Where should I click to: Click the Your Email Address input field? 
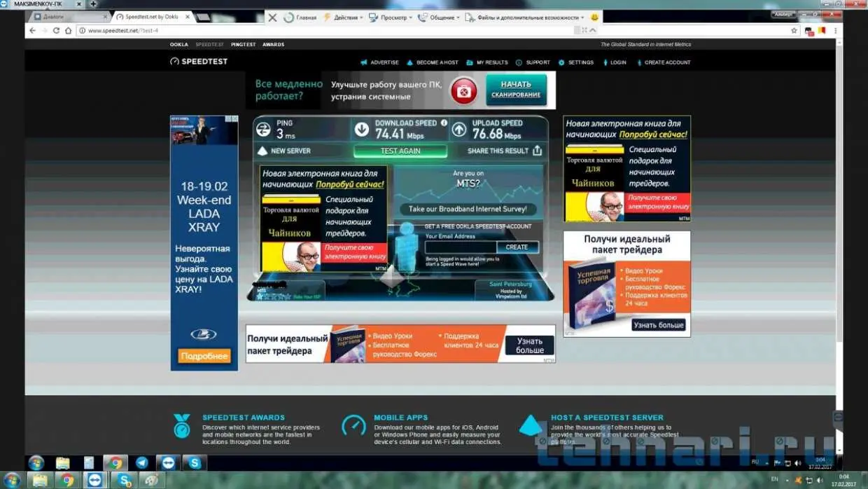click(x=461, y=247)
